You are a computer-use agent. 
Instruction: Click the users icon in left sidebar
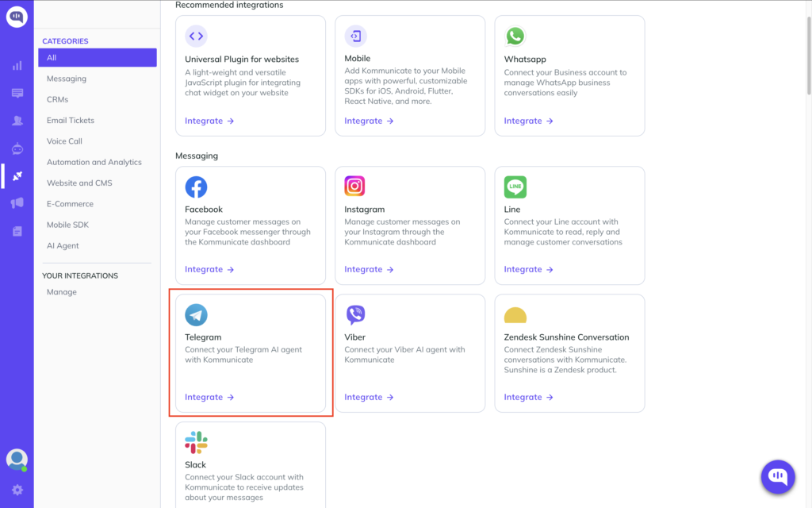click(17, 121)
